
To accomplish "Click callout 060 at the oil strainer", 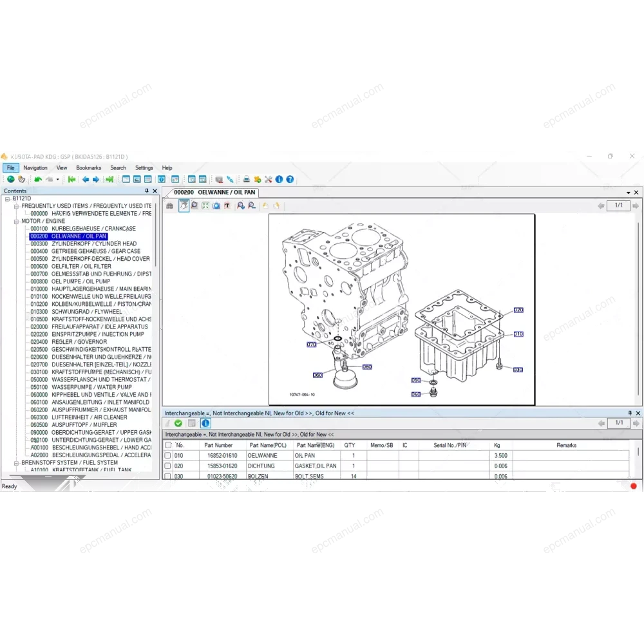I will tap(318, 375).
